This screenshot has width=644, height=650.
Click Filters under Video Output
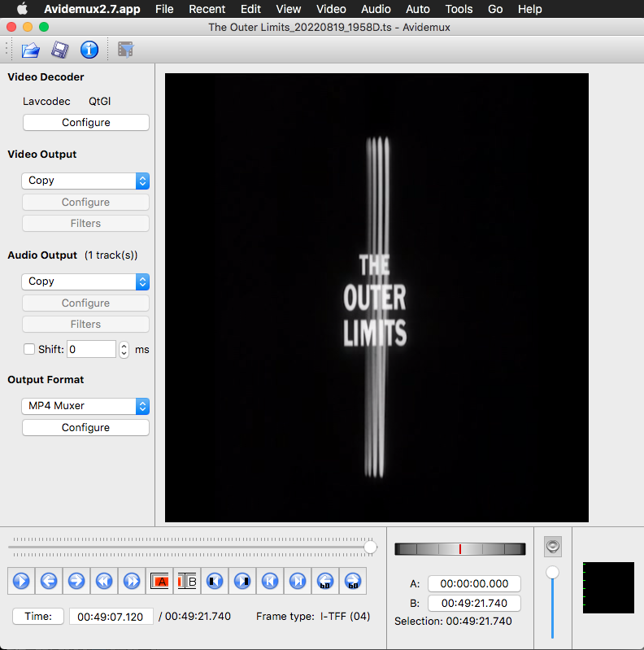(x=85, y=224)
